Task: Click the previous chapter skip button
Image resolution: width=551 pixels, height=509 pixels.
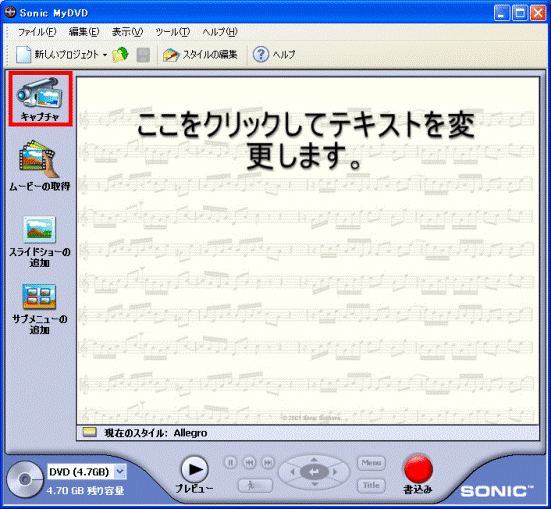Action: pos(249,462)
